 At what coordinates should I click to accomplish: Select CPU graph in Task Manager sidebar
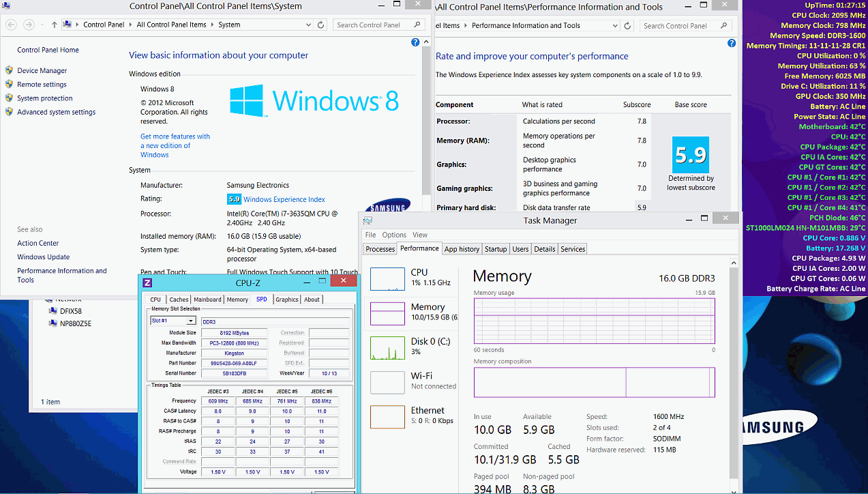click(387, 278)
